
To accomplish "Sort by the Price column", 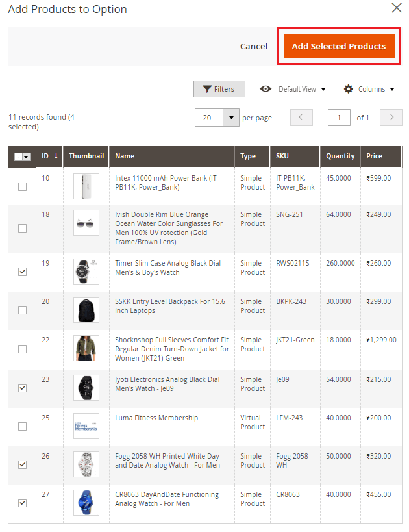I will point(381,156).
